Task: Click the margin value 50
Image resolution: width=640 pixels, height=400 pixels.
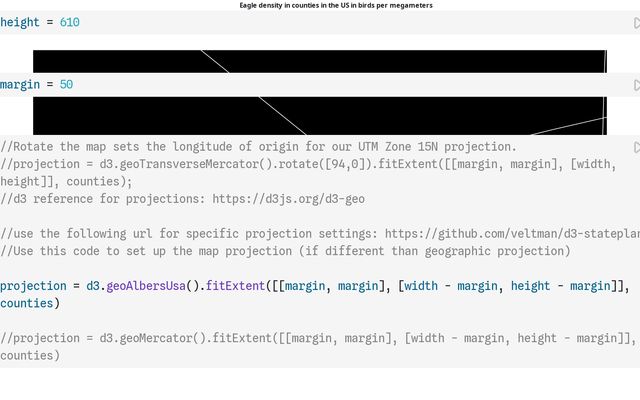Action: coord(66,85)
